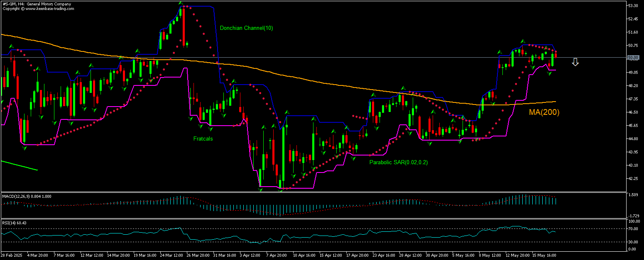Image resolution: width=644 pixels, height=260 pixels.
Task: Select the highlighted 50.00 price tag on the right axis
Action: pos(634,58)
